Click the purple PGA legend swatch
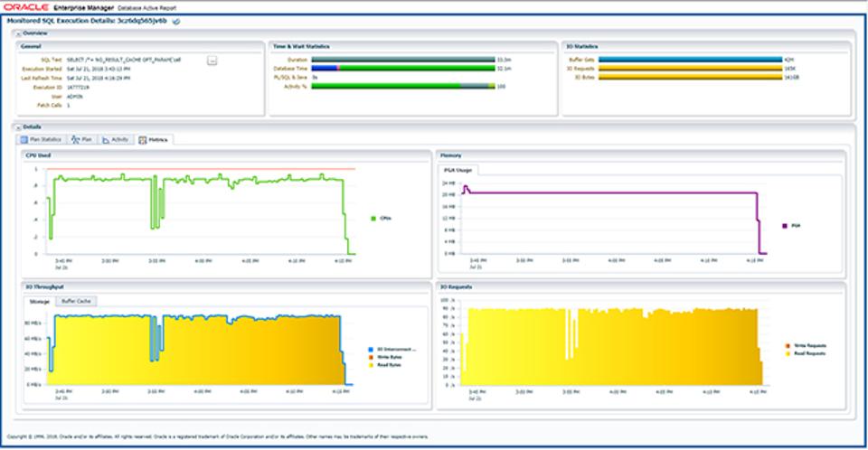 pos(785,226)
